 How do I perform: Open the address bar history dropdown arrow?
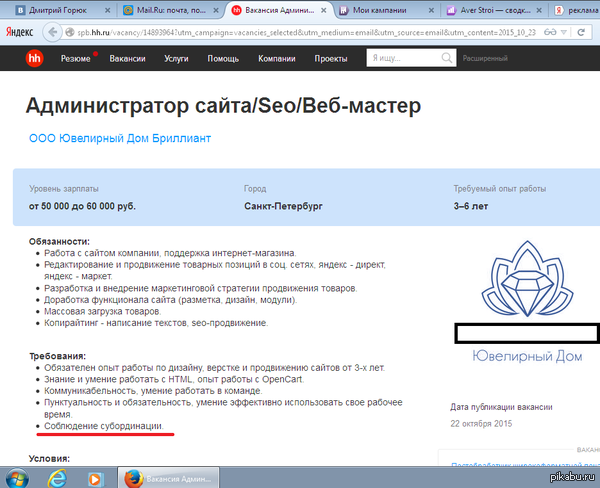click(564, 33)
